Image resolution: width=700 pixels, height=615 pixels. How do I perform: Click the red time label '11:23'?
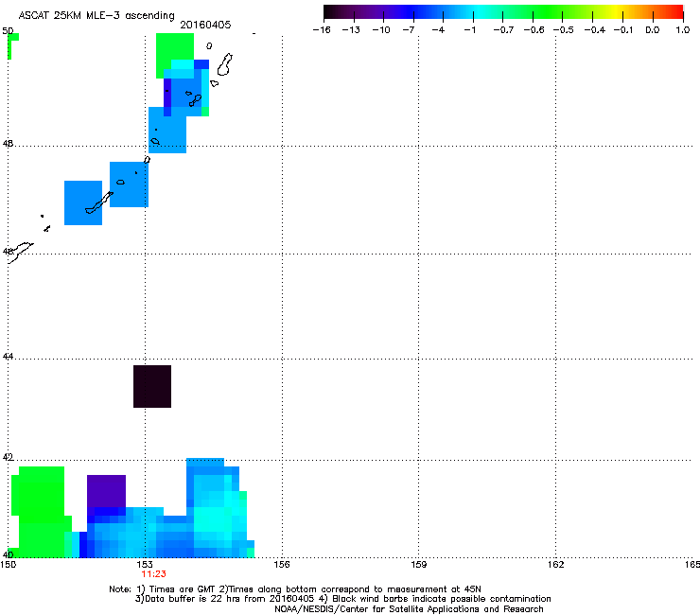pos(153,574)
